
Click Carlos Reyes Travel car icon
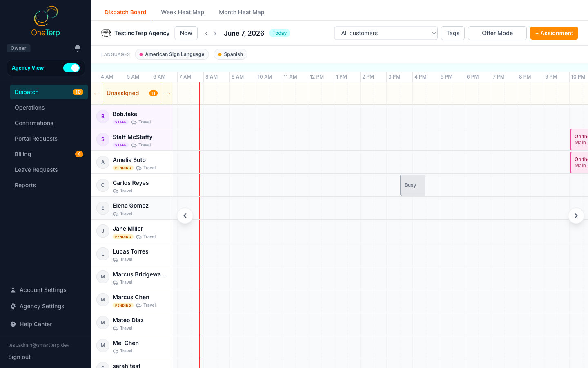(x=116, y=191)
